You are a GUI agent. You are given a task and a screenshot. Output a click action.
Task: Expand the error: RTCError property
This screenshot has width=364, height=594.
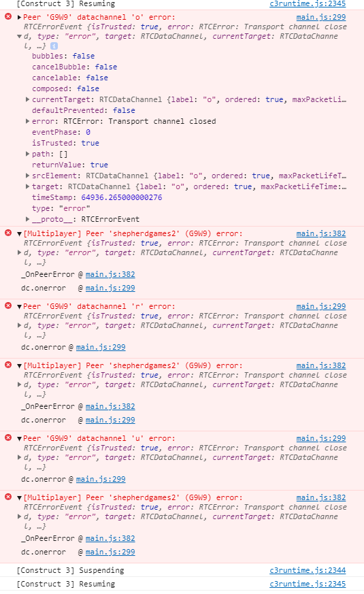point(27,121)
